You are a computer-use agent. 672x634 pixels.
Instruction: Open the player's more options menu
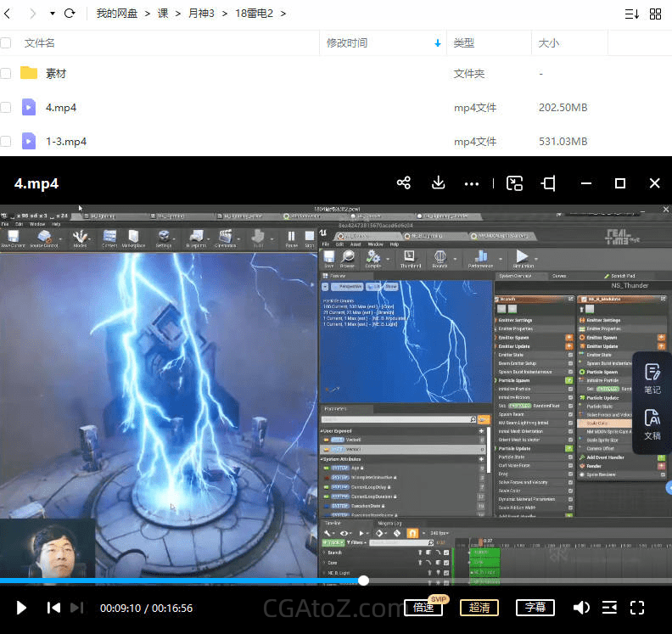472,183
